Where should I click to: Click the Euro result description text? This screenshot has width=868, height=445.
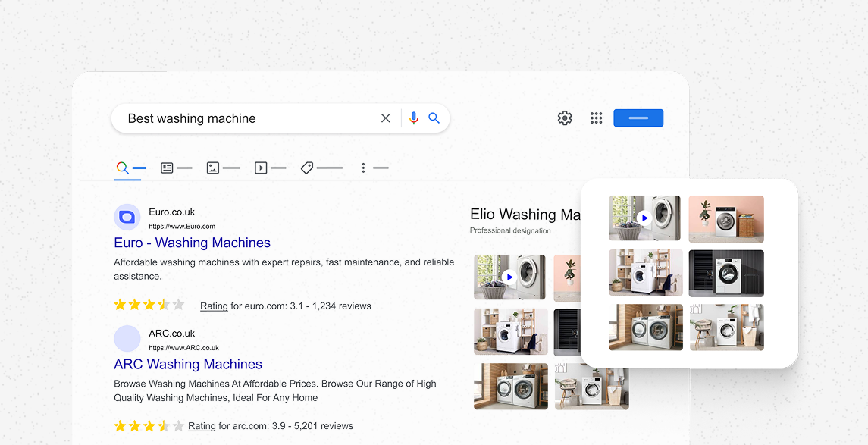[284, 269]
